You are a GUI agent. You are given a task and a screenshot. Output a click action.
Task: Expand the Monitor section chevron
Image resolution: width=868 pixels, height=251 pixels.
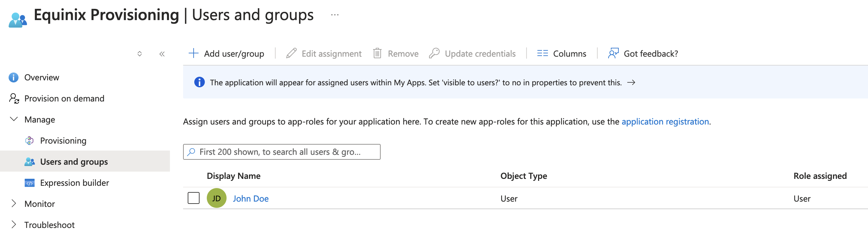pos(14,204)
